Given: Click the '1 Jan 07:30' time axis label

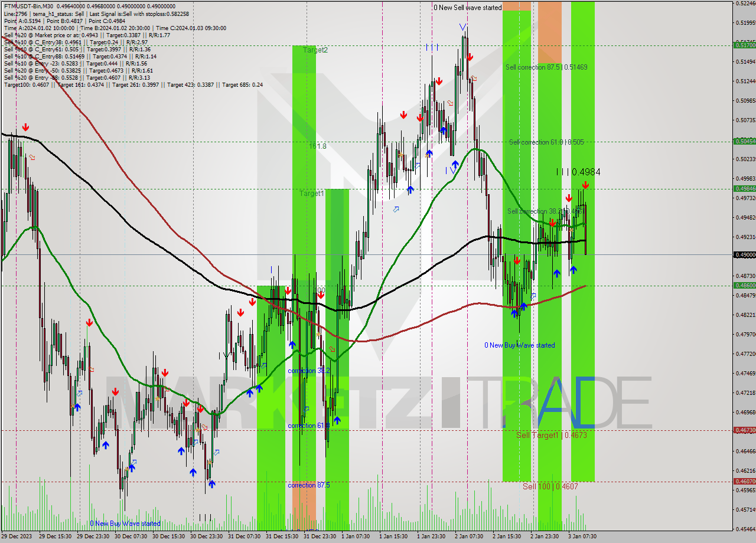Looking at the screenshot, I should point(356,537).
